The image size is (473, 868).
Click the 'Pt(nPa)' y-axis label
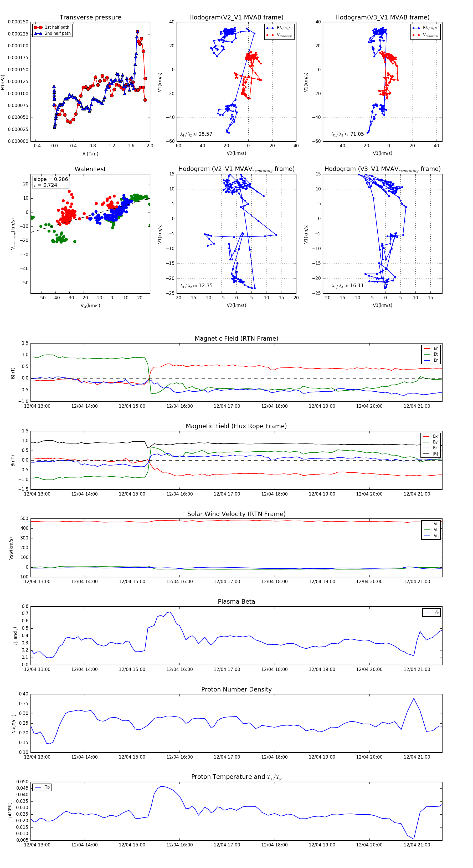[x=3, y=82]
